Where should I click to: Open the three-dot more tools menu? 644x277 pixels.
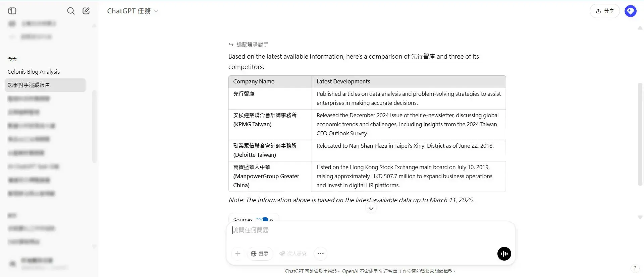click(x=321, y=254)
